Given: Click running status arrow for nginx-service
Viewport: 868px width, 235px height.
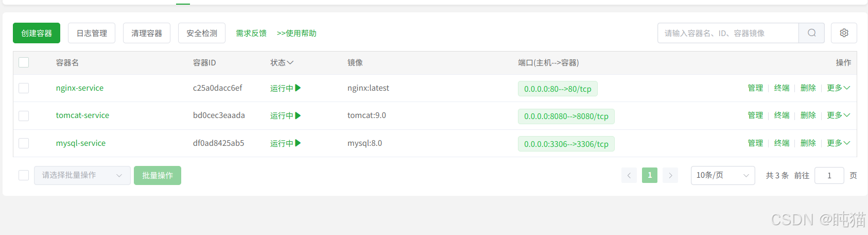Looking at the screenshot, I should click(x=298, y=88).
